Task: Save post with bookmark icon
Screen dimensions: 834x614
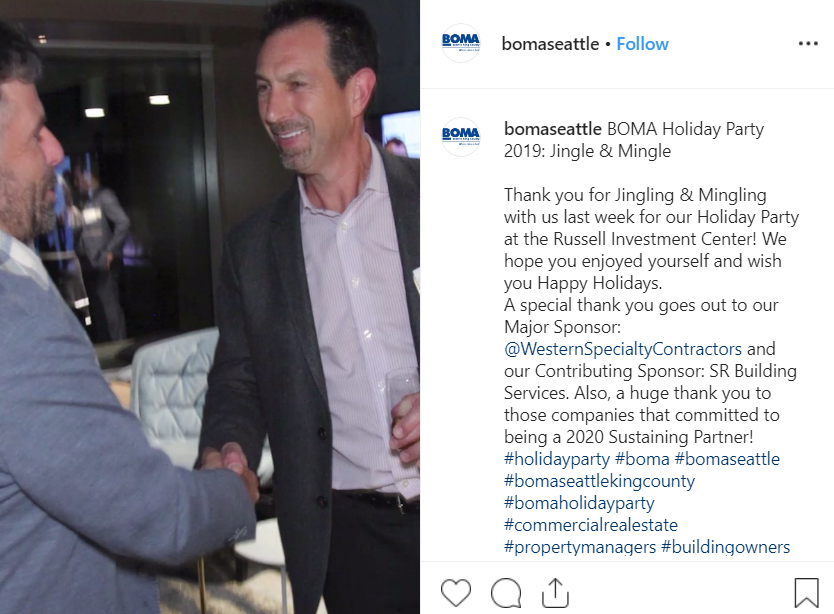Action: click(806, 593)
